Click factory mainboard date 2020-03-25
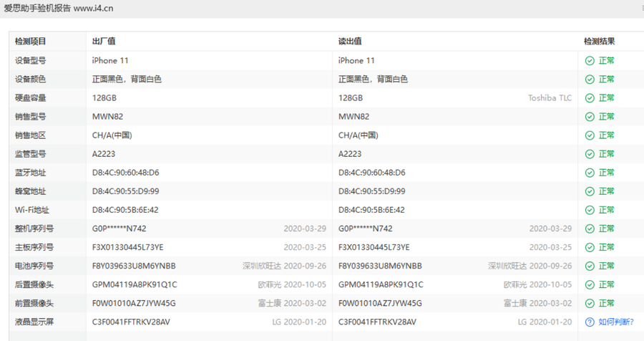The width and height of the screenshot is (644, 341). [305, 247]
